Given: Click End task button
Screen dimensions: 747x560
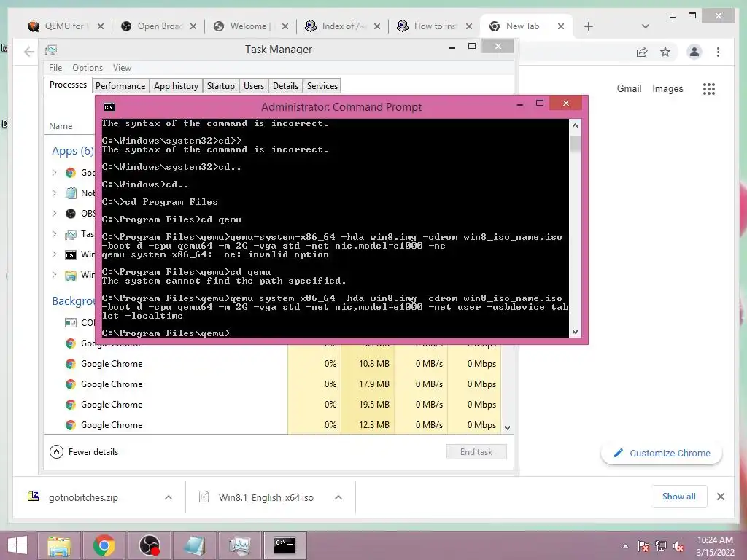Looking at the screenshot, I should [x=476, y=451].
